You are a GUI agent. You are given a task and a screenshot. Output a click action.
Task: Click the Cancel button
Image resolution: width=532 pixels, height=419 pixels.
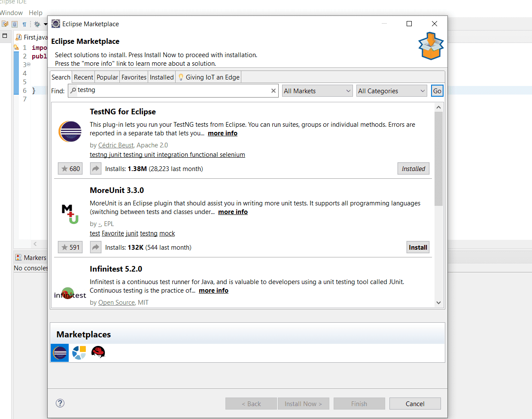tap(415, 404)
